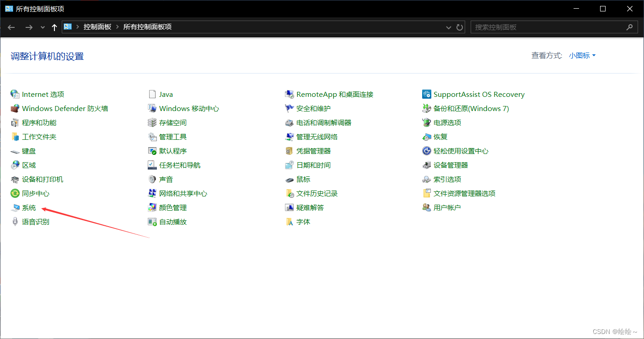Click the Windows 移动中心 icon
This screenshot has width=644, height=339.
coord(152,108)
